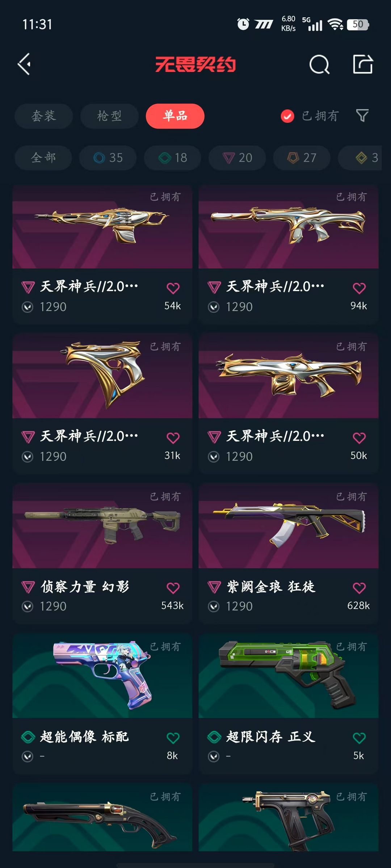This screenshot has height=868, width=391.
Task: Select the 单品 tab
Action: [x=175, y=116]
